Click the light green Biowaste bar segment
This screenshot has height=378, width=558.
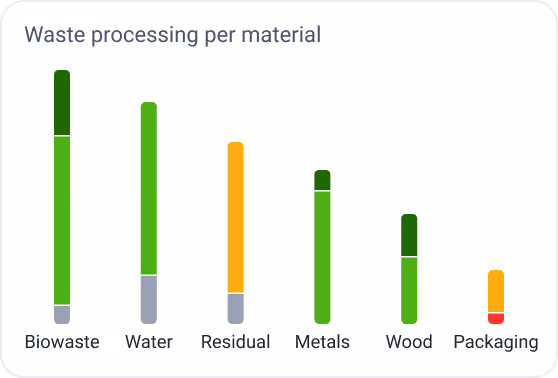click(62, 220)
